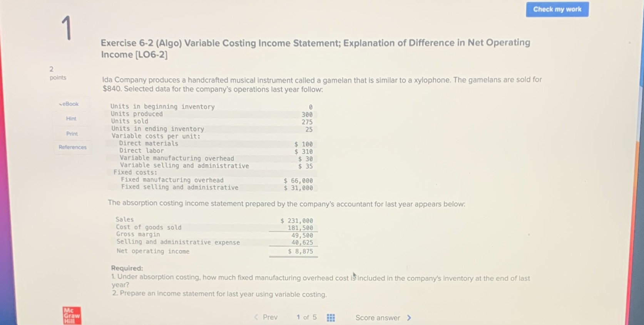The width and height of the screenshot is (644, 325).
Task: Click the grid question-map icon beside page count
Action: [x=330, y=317]
